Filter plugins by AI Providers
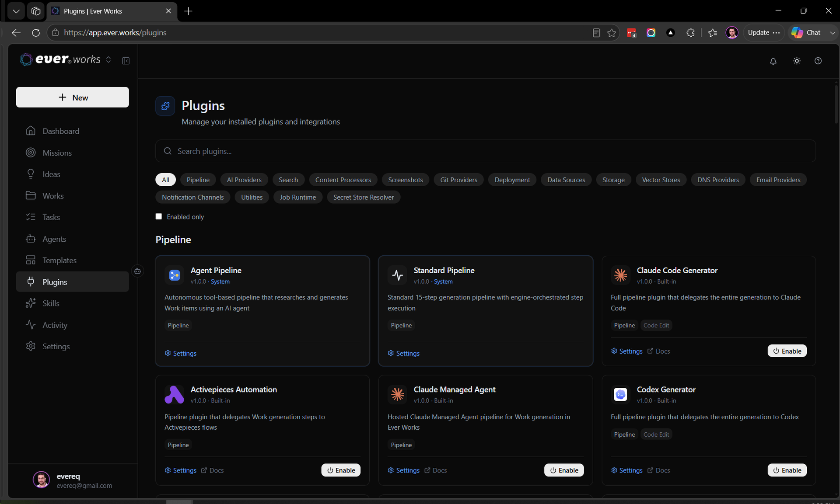Screen dimensions: 840x504 pos(244,180)
